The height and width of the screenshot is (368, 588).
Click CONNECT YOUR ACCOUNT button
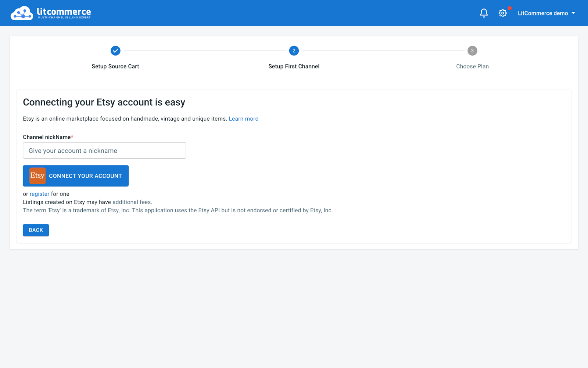click(76, 176)
